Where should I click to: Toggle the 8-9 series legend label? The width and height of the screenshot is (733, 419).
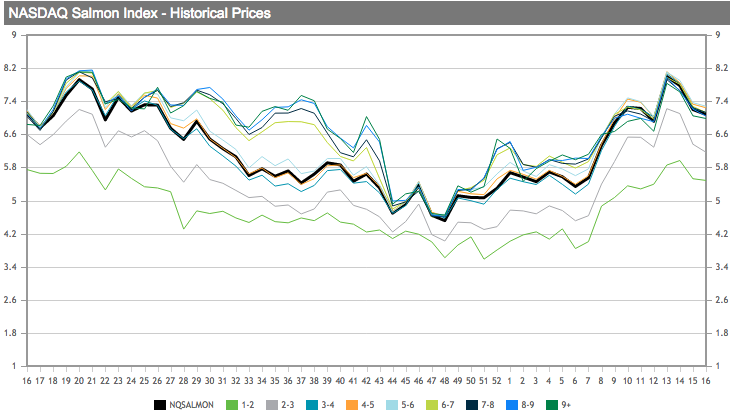click(528, 405)
